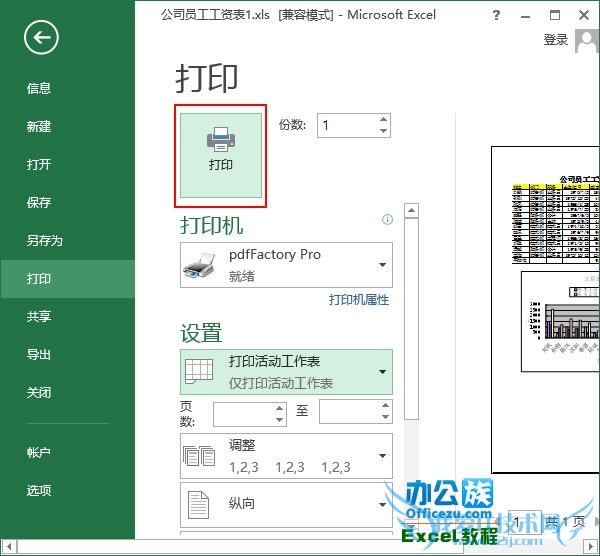Click the starting page number field
Screen dimensions: 600x556
[x=245, y=411]
